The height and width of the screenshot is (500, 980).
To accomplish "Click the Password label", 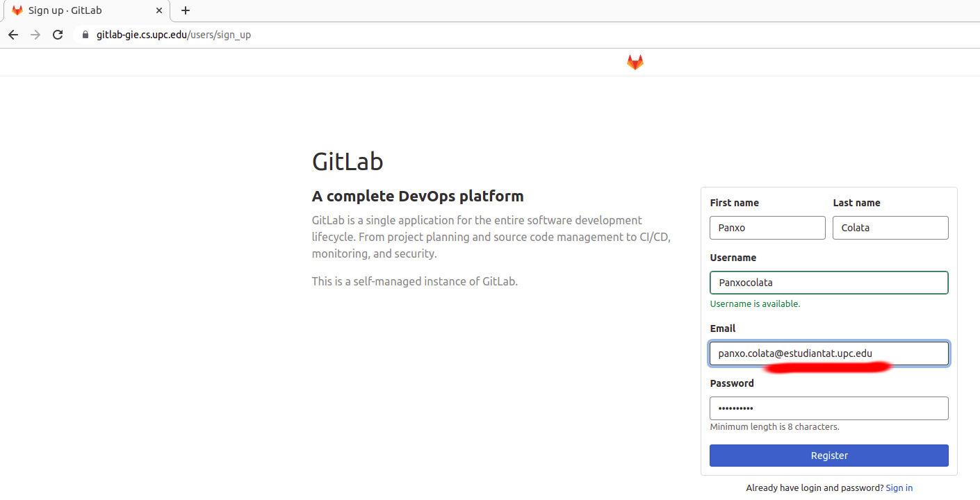I will 732,383.
